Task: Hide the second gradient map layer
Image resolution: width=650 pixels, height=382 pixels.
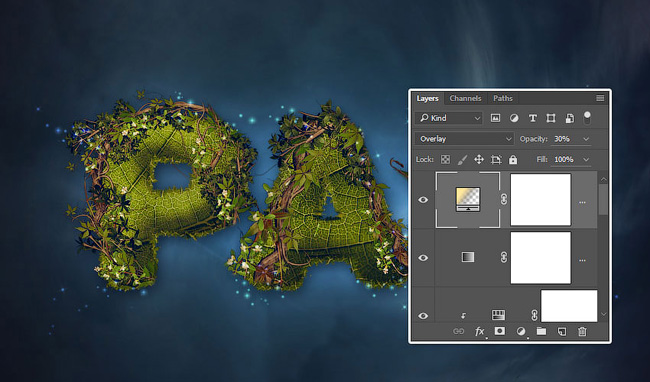Action: (423, 258)
